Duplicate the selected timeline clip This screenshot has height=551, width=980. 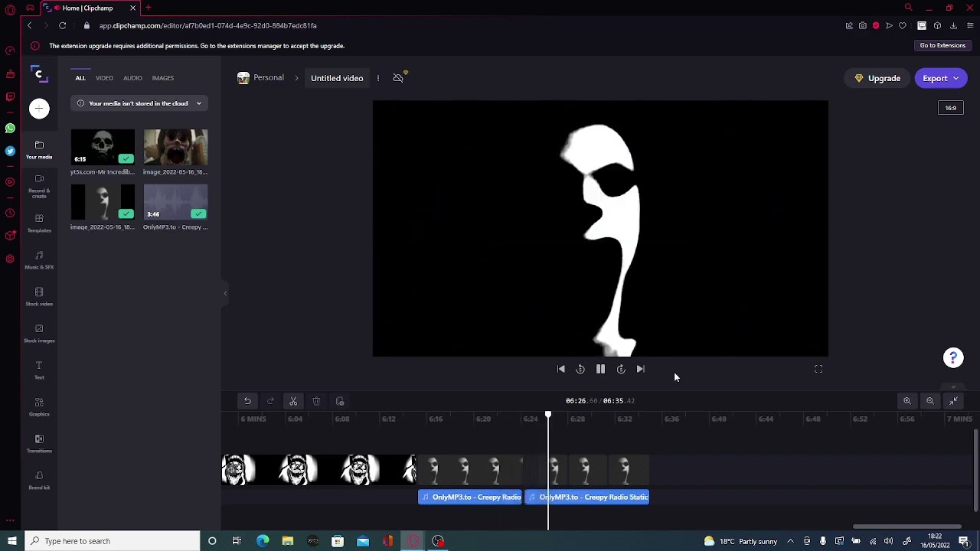pyautogui.click(x=340, y=401)
